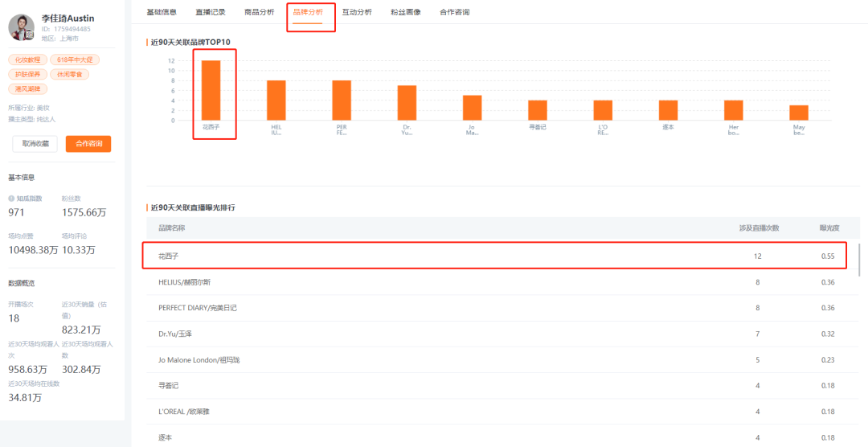The image size is (868, 447).
Task: Click the Dr.Yu chart bar
Action: 407,103
